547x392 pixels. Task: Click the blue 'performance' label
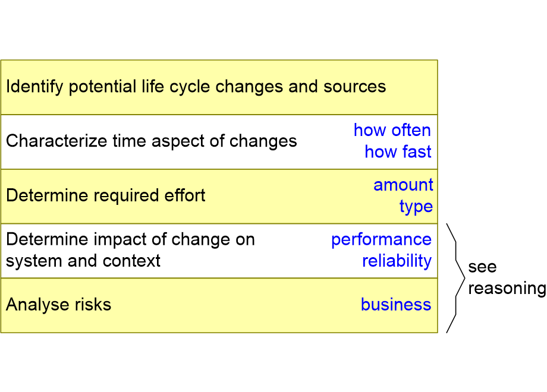pyautogui.click(x=381, y=240)
